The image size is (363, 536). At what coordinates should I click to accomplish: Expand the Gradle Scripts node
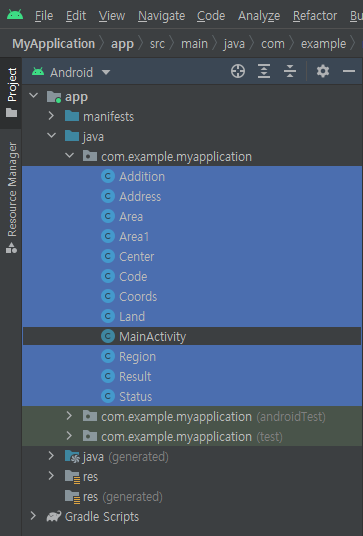pyautogui.click(x=33, y=516)
